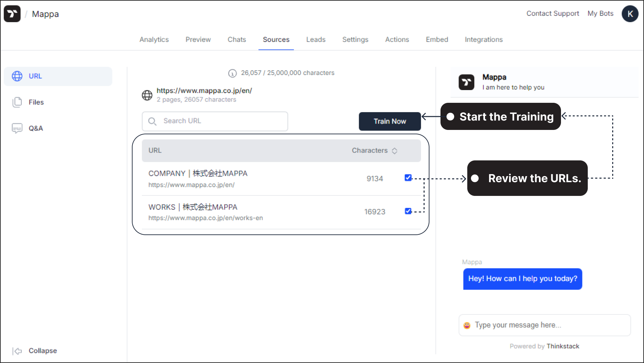Click the Collapse label in sidebar

point(43,351)
